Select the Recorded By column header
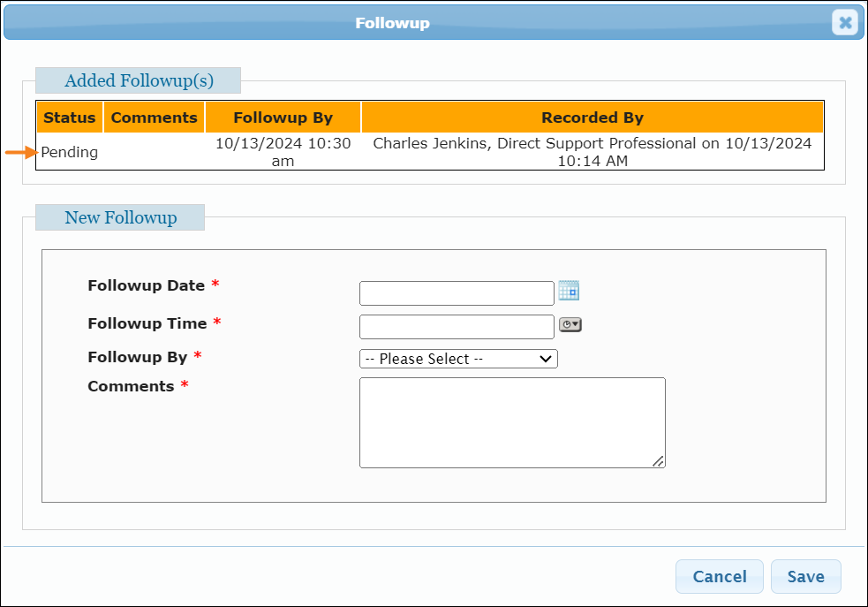868x607 pixels. 592,118
